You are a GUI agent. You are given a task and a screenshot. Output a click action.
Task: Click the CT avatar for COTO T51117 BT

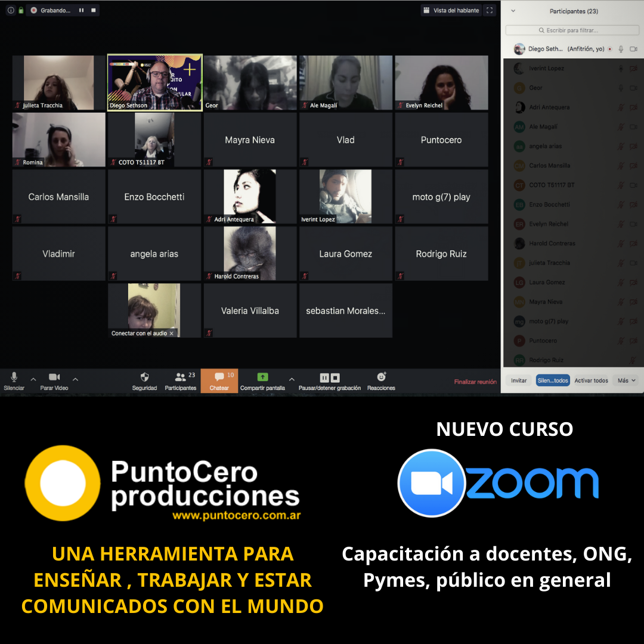click(x=519, y=185)
